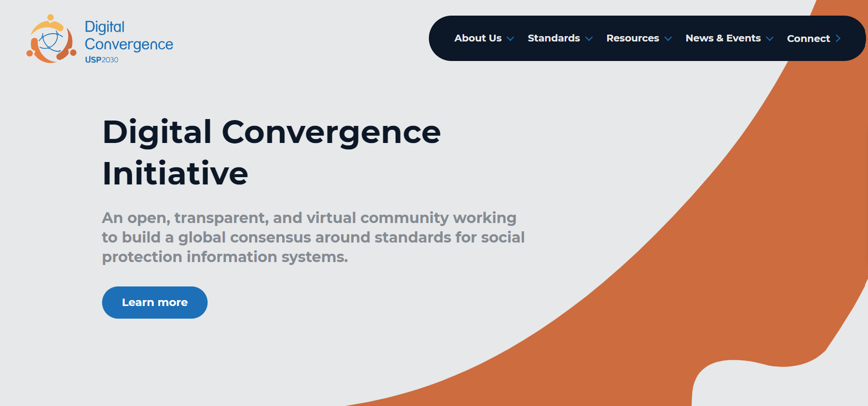The width and height of the screenshot is (868, 406).
Task: Expand the Standards dropdown chevron
Action: click(x=589, y=39)
